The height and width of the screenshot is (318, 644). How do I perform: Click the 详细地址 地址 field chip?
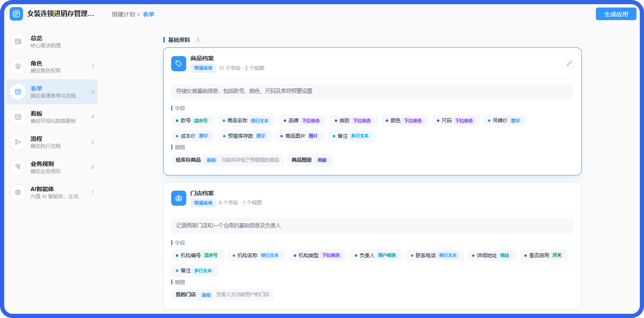[x=491, y=255]
